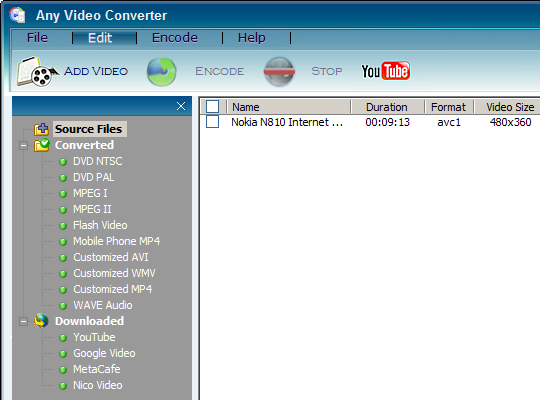The image size is (540, 400).
Task: Collapse the Downloaded tree node
Action: (23, 321)
